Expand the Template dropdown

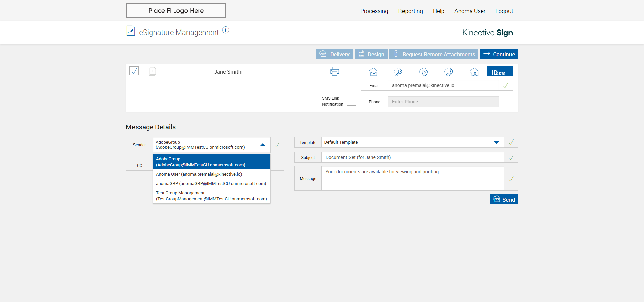(x=496, y=142)
